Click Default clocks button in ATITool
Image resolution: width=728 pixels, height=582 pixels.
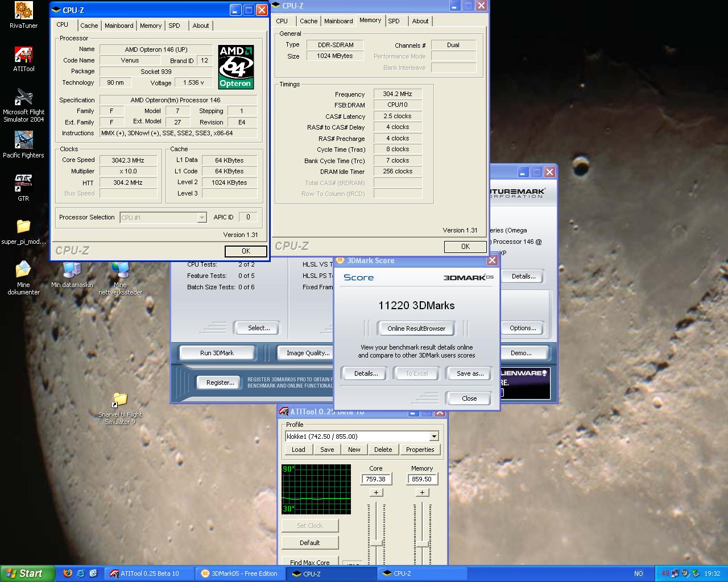(310, 543)
